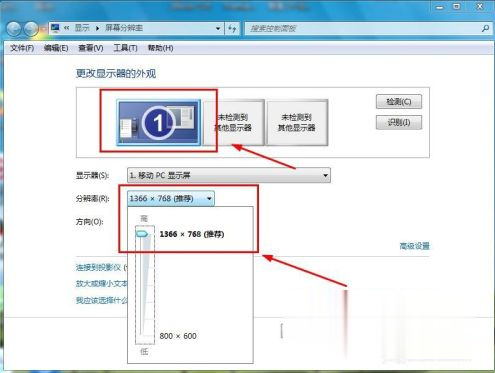
Task: Go back with the Back arrow button
Action: click(14, 29)
